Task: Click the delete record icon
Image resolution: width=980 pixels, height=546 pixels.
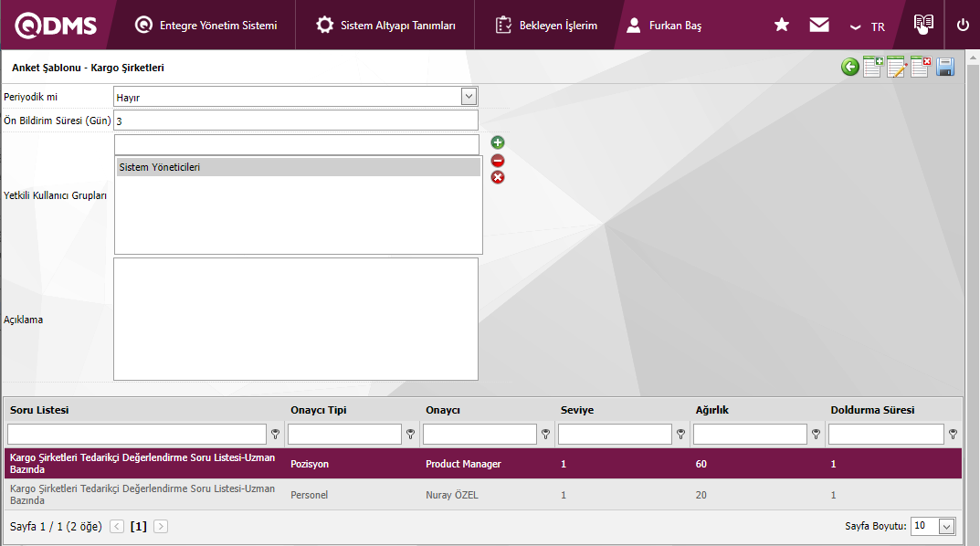Action: tap(920, 68)
